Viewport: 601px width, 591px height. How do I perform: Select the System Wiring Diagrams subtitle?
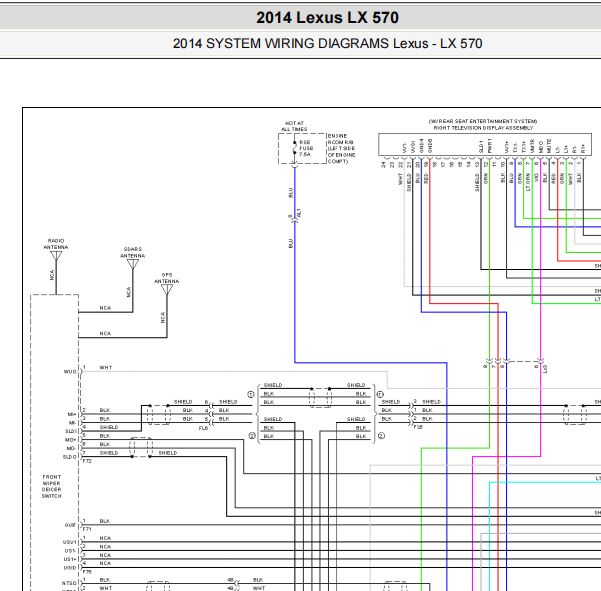coord(327,43)
